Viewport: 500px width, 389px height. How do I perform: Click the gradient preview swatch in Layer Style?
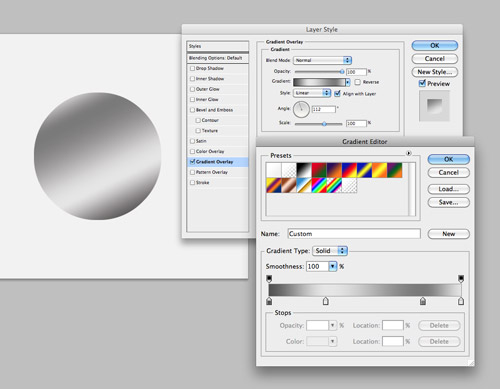(x=319, y=82)
